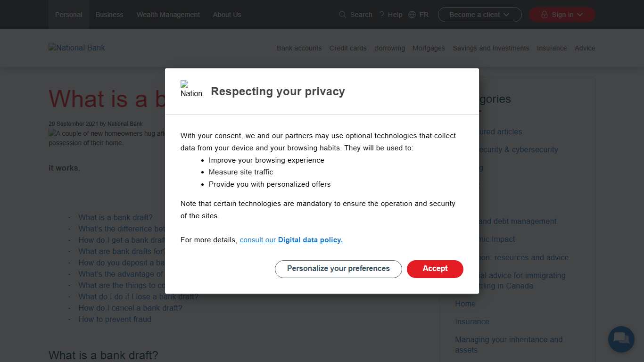
Task: Click the globe language icon
Action: click(x=412, y=15)
